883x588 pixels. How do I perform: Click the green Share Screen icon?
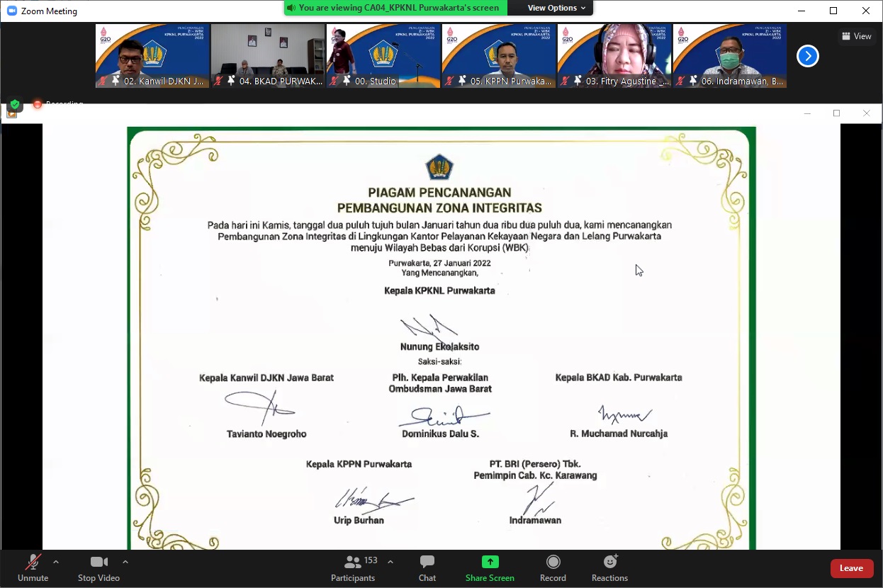[490, 562]
